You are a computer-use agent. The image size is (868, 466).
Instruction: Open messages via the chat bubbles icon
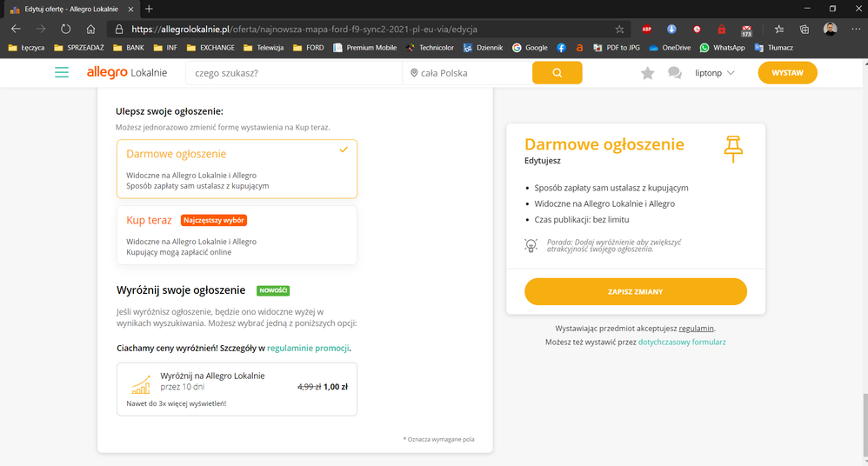[674, 73]
